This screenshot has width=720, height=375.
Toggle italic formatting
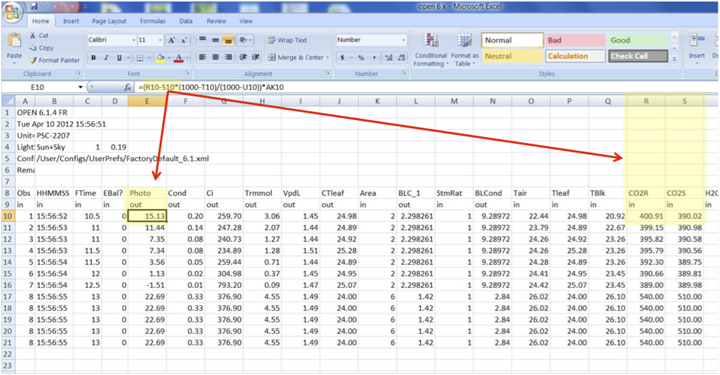tap(106, 58)
